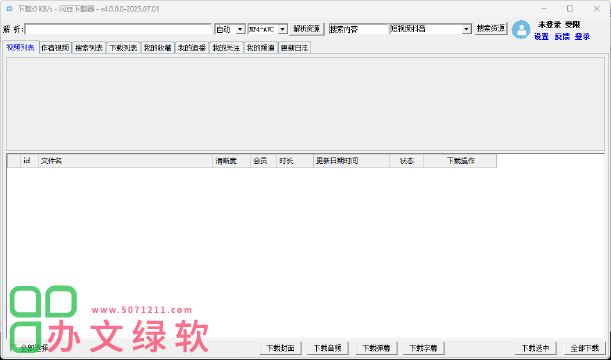This screenshot has height=360, width=611.
Task: Maximize the application window
Action: tap(570, 9)
